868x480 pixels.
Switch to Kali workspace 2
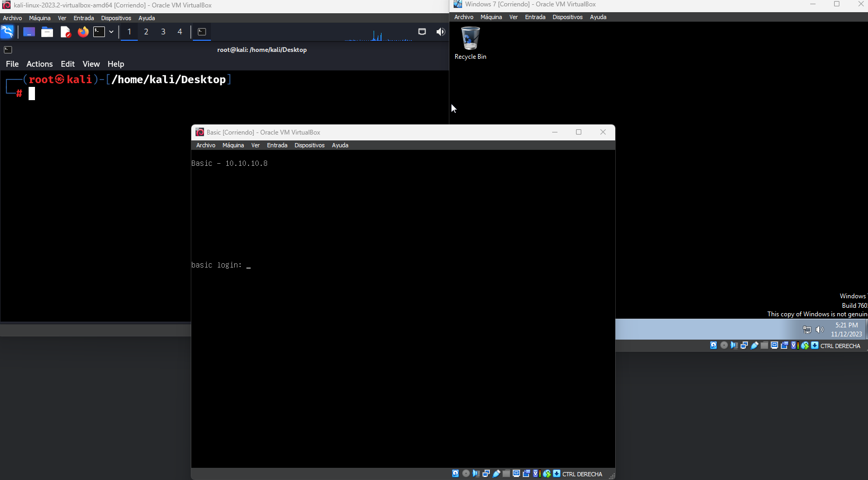(146, 32)
